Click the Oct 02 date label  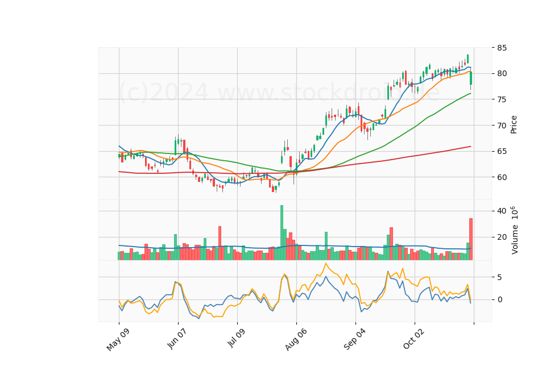(414, 339)
